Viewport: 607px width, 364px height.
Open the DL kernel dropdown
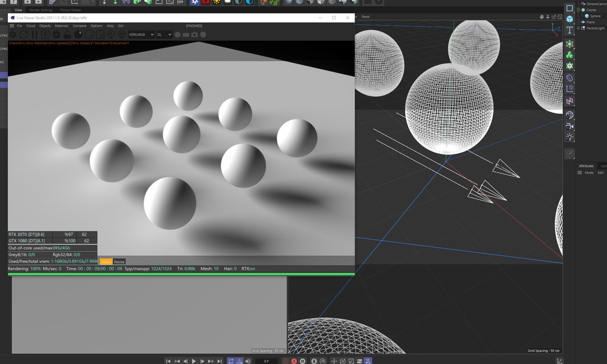[164, 34]
